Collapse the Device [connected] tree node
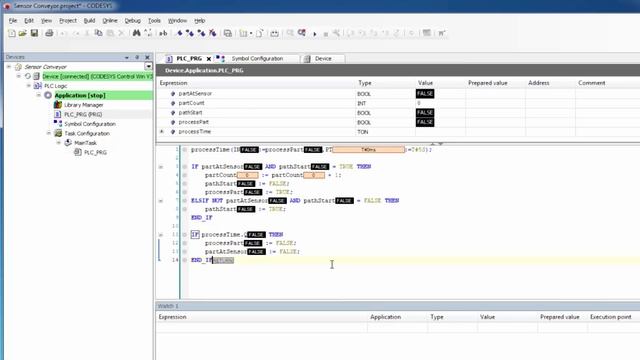This screenshot has height=360, width=640. pyautogui.click(x=19, y=76)
